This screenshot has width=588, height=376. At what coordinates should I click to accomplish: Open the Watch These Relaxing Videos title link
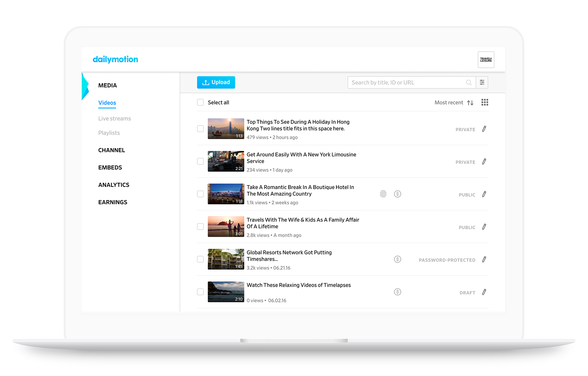pos(298,285)
